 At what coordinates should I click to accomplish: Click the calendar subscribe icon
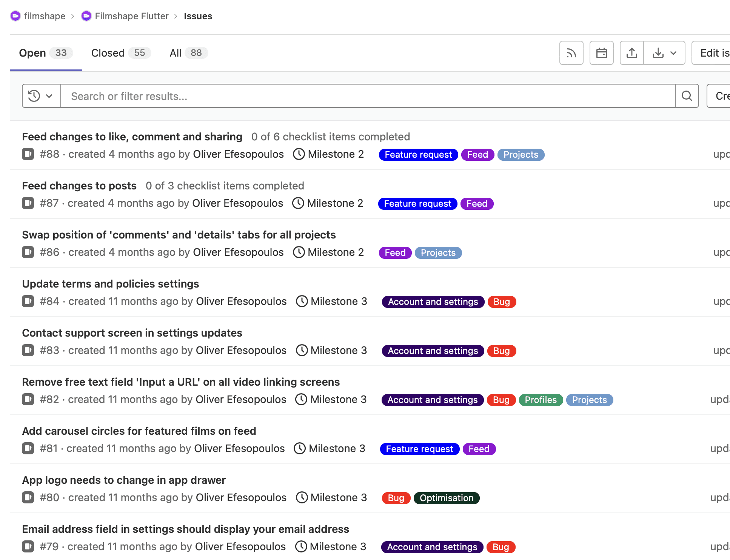601,53
